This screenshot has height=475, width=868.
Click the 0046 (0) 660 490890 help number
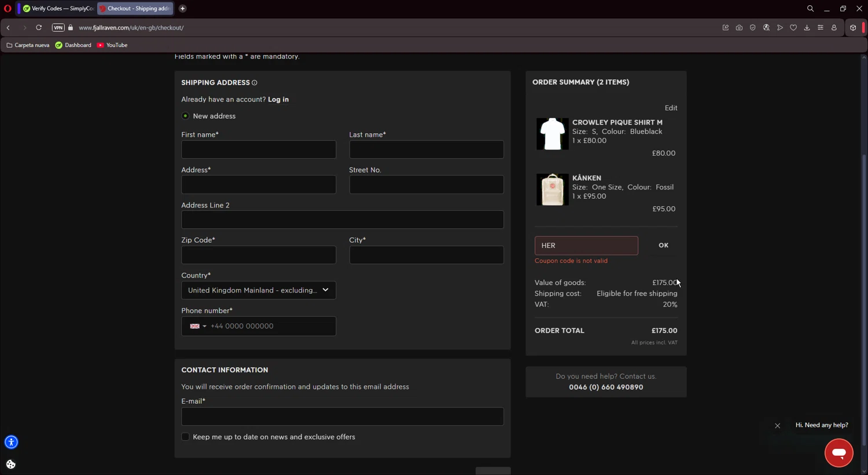point(606,388)
